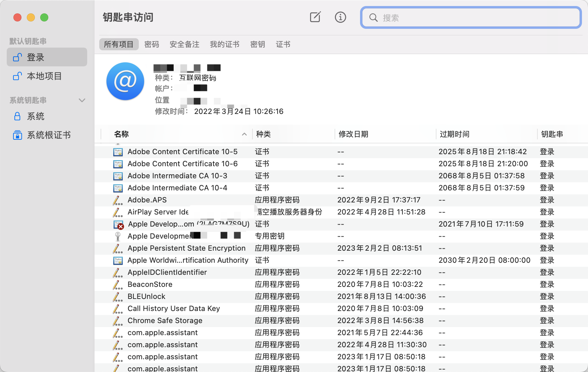Switch to the 密钥 tab
The width and height of the screenshot is (588, 372).
(257, 44)
